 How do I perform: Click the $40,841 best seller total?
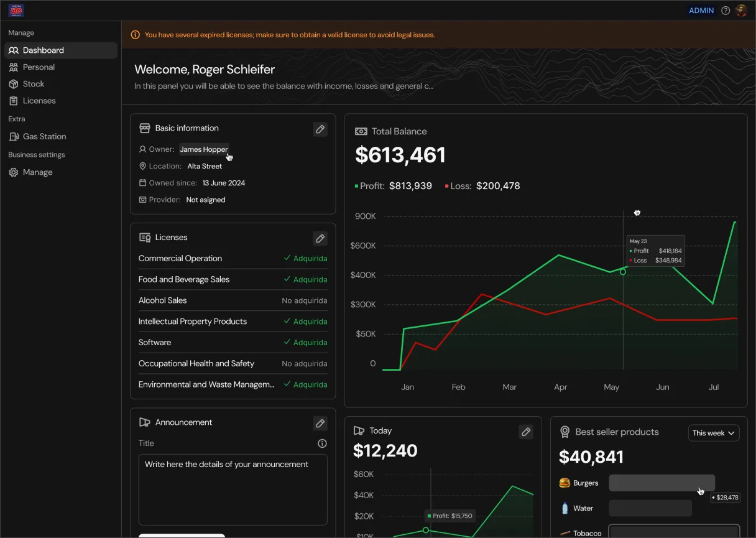tap(591, 457)
